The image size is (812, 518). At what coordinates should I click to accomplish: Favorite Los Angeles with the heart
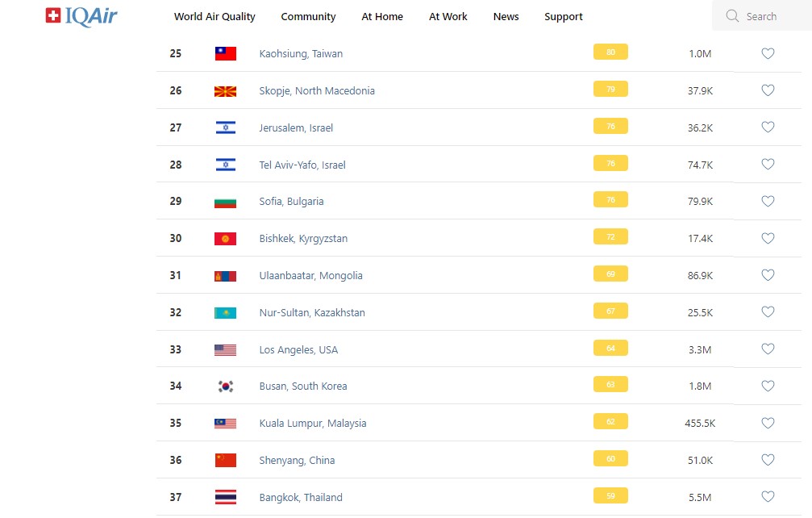[768, 349]
